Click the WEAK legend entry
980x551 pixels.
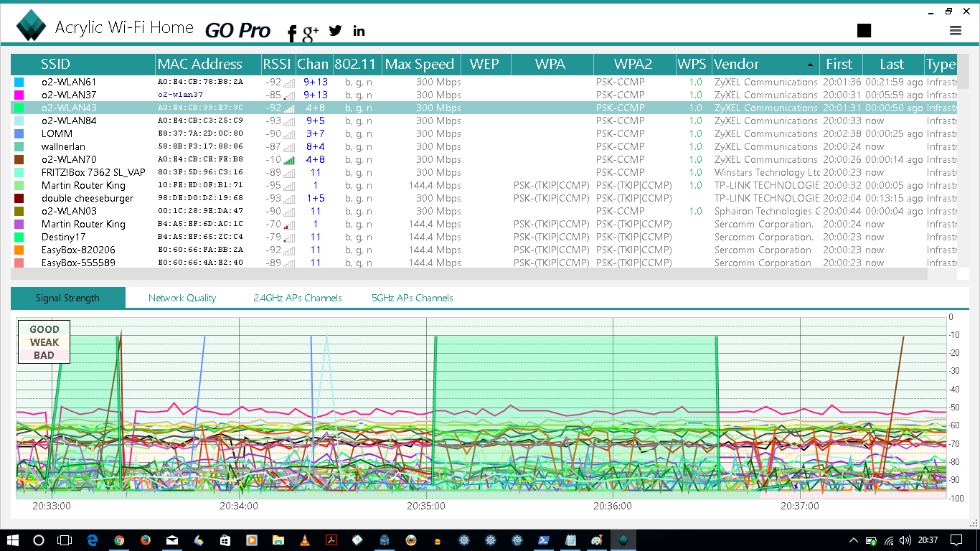click(x=44, y=342)
